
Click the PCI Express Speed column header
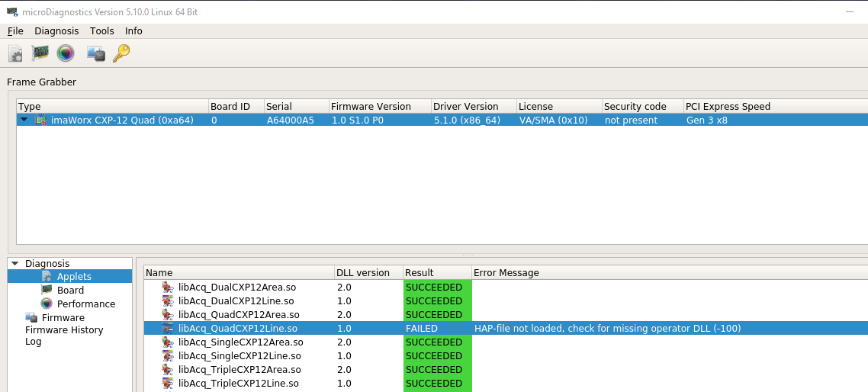(776, 106)
